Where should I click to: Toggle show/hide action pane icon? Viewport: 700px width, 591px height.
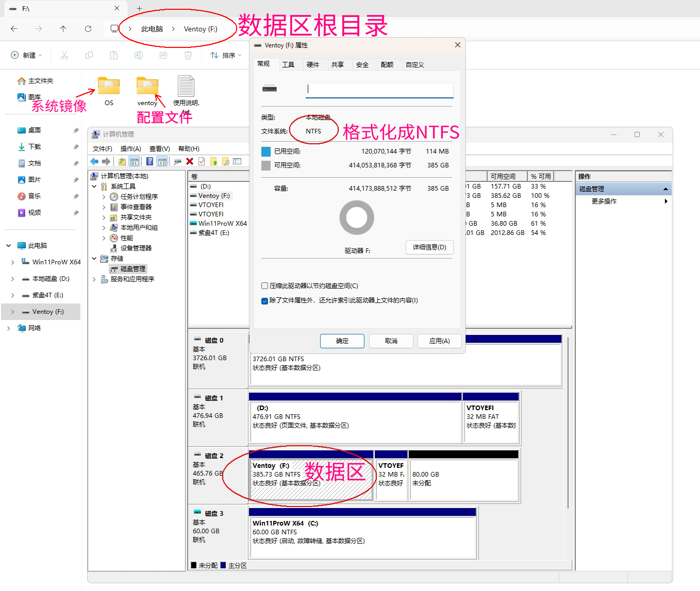tap(162, 162)
